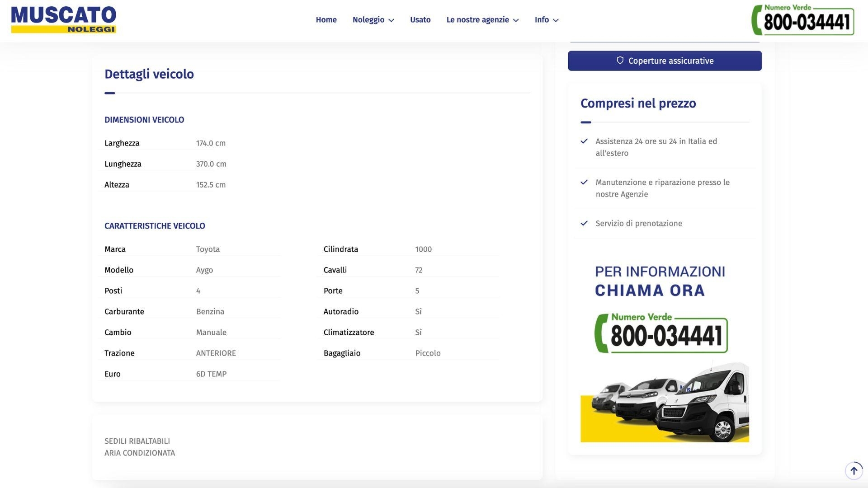Open the Usato menu item
This screenshot has width=868, height=488.
[420, 20]
